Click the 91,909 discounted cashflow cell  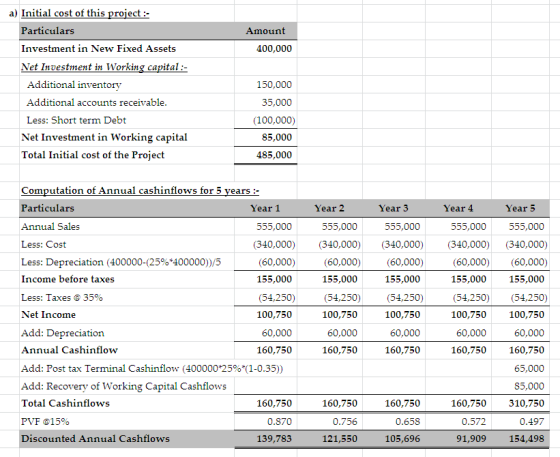pyautogui.click(x=471, y=439)
